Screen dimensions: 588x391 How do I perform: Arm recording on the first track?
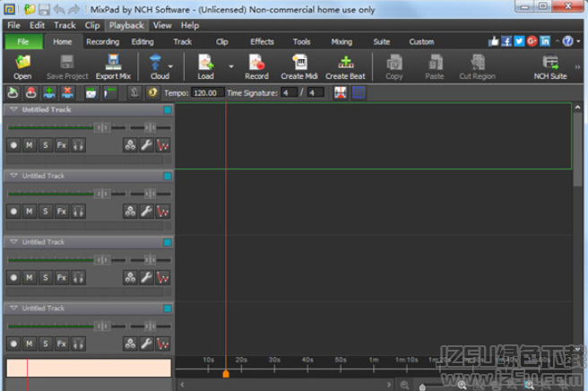coord(13,145)
